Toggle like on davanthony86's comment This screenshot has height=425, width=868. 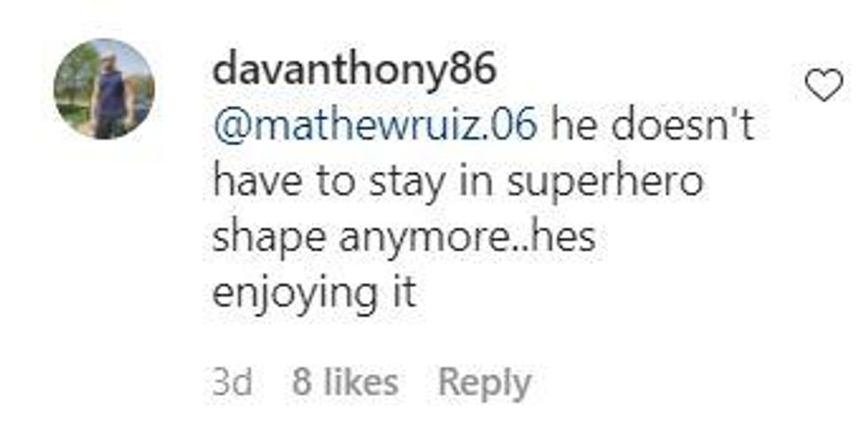(823, 87)
